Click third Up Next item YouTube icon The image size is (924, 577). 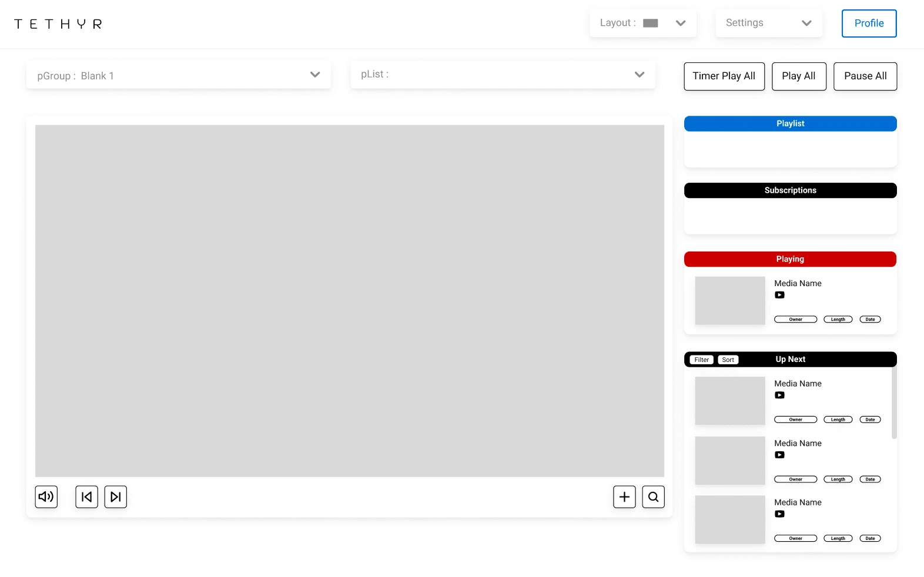coord(779,514)
